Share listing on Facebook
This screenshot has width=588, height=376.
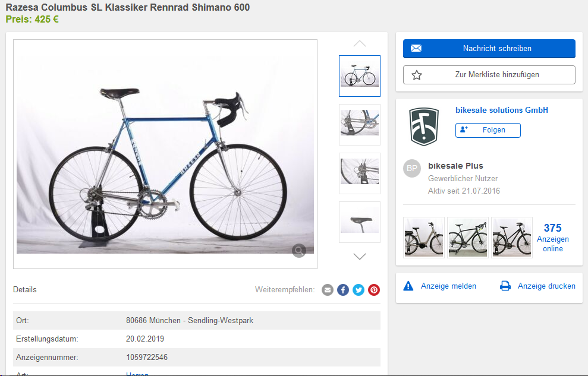pos(343,290)
